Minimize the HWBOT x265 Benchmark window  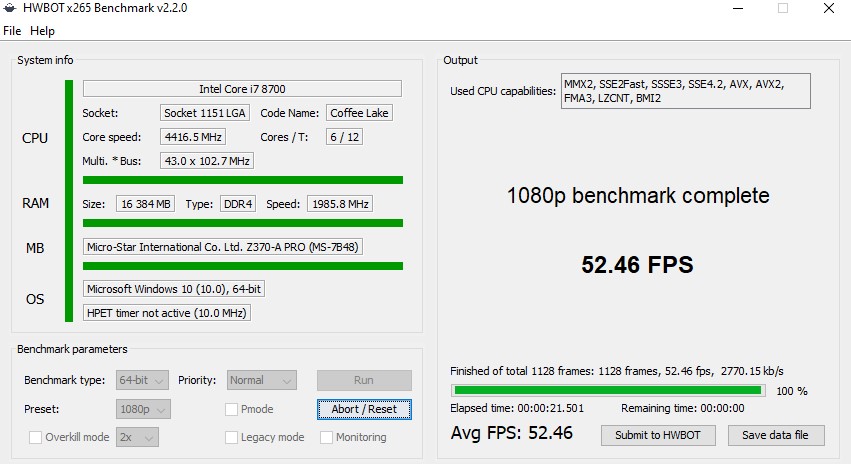click(x=738, y=8)
